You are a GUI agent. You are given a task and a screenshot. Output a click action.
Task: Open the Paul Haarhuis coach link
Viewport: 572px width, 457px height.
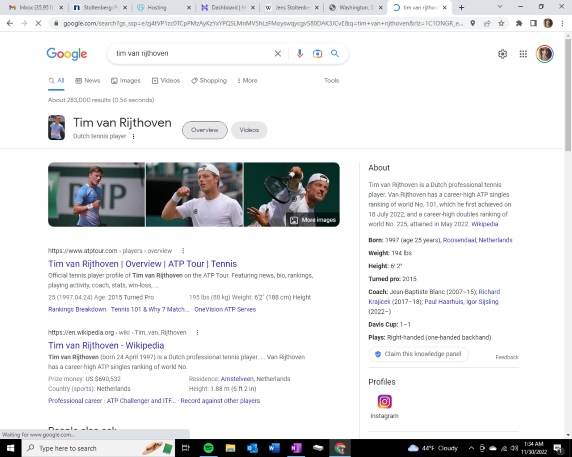click(x=444, y=302)
